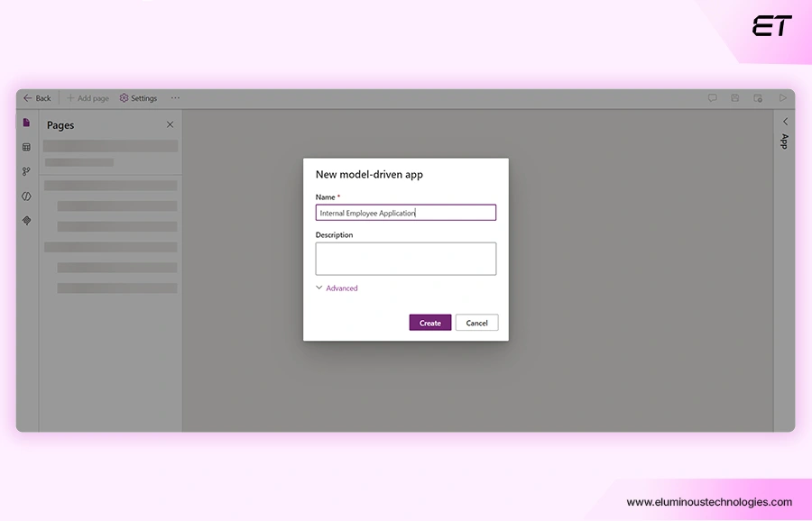Click Add page in the toolbar
This screenshot has width=812, height=521.
click(x=88, y=97)
